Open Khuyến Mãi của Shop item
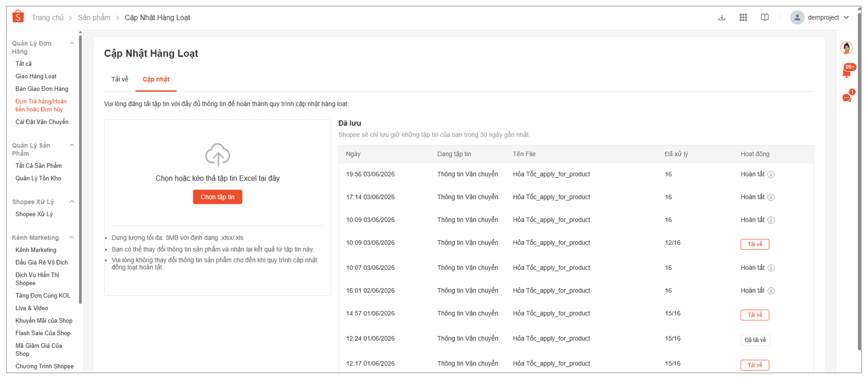This screenshot has width=868, height=379. 44,321
